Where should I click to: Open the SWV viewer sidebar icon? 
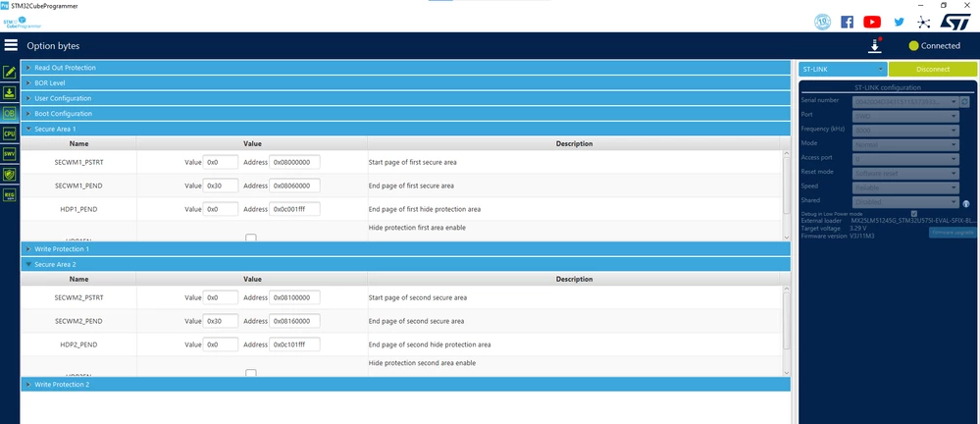tap(10, 154)
